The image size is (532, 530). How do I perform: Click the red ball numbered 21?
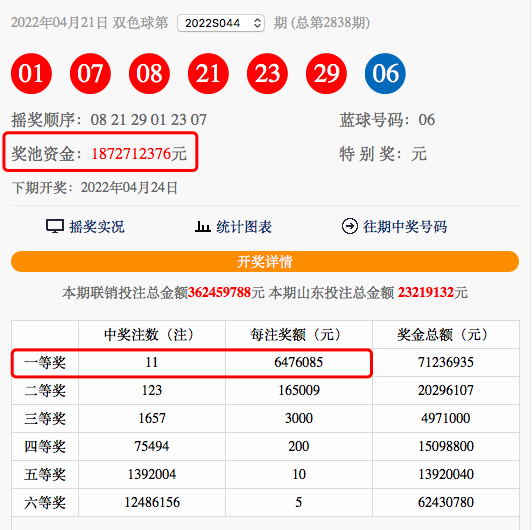[208, 73]
